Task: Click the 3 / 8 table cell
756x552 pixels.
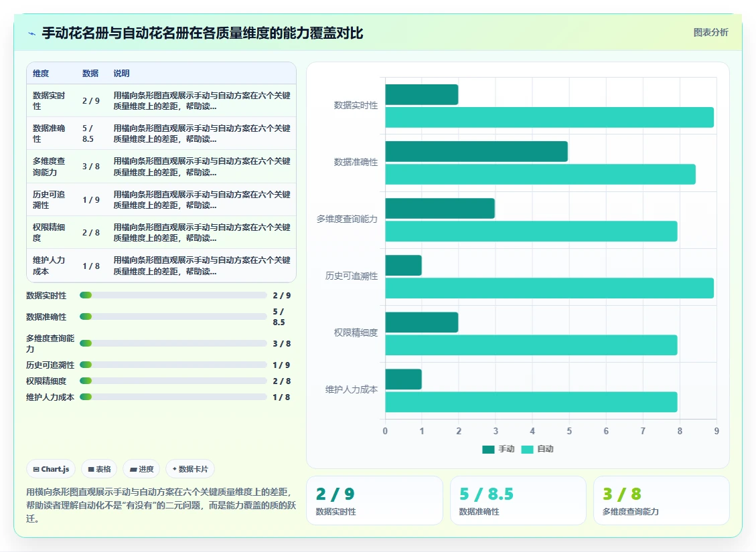Action: click(x=90, y=166)
